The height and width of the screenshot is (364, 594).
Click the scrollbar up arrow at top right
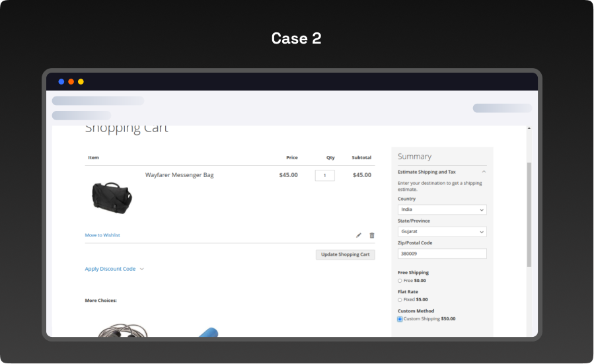[x=529, y=129]
